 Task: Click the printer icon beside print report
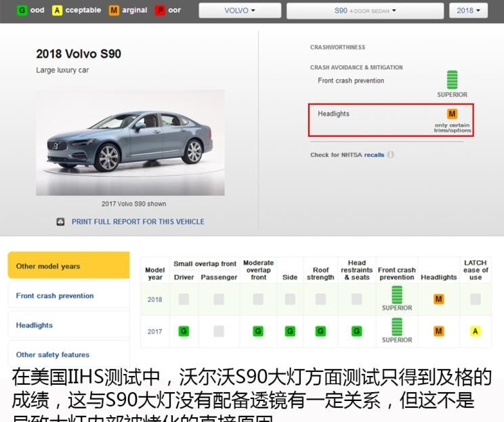60,221
